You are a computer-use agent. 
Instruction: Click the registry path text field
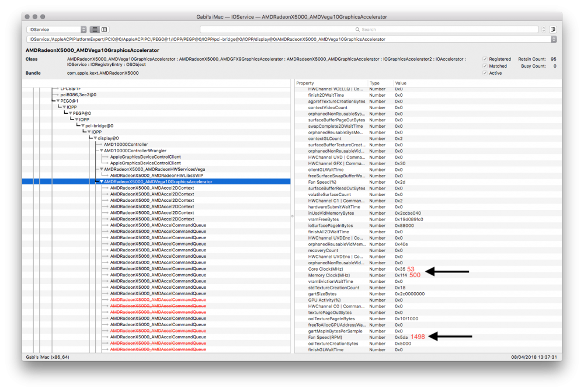tap(288, 39)
